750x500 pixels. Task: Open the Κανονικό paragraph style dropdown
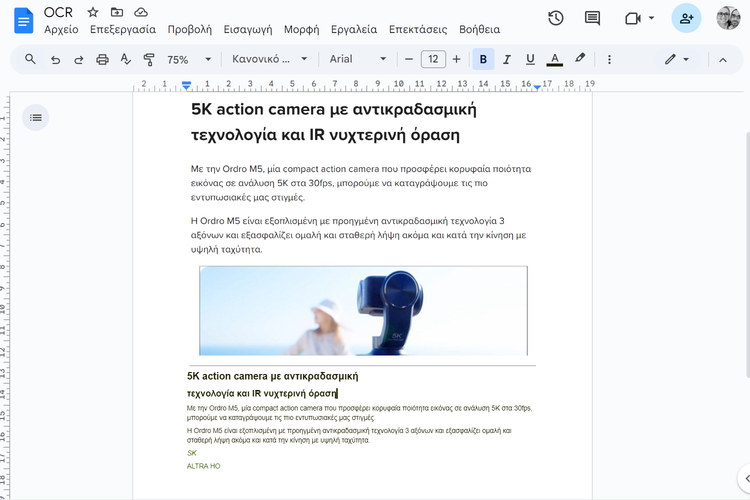pos(270,59)
